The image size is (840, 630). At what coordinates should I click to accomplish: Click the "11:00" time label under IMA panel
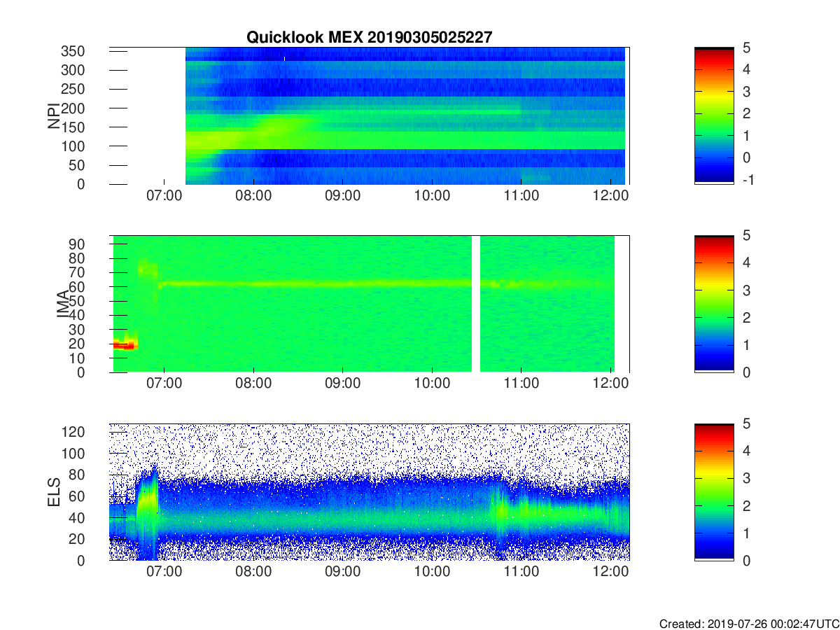click(521, 384)
